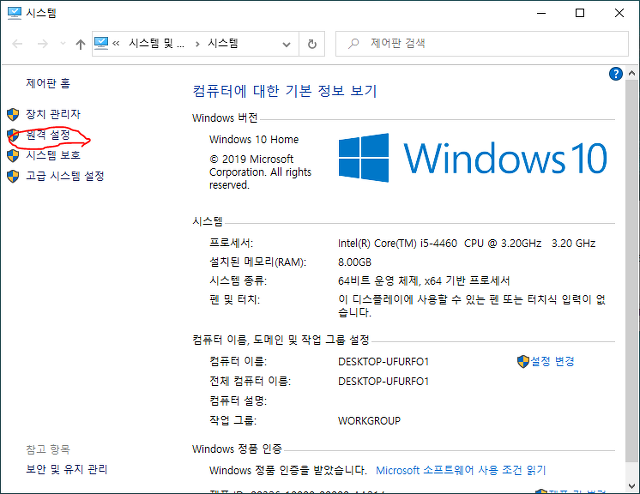Click the 전체 컴퓨터 이름 value 'DESKTOP-UFURFO1'
Image resolution: width=640 pixels, height=494 pixels.
[384, 381]
